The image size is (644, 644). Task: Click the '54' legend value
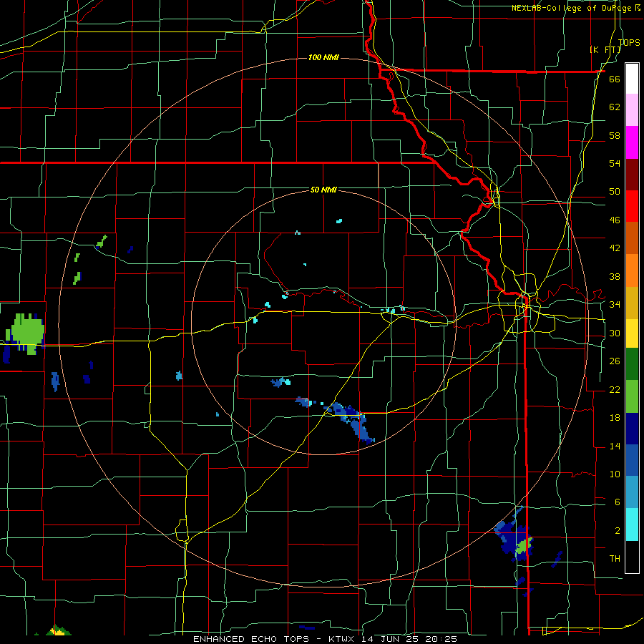[615, 163]
